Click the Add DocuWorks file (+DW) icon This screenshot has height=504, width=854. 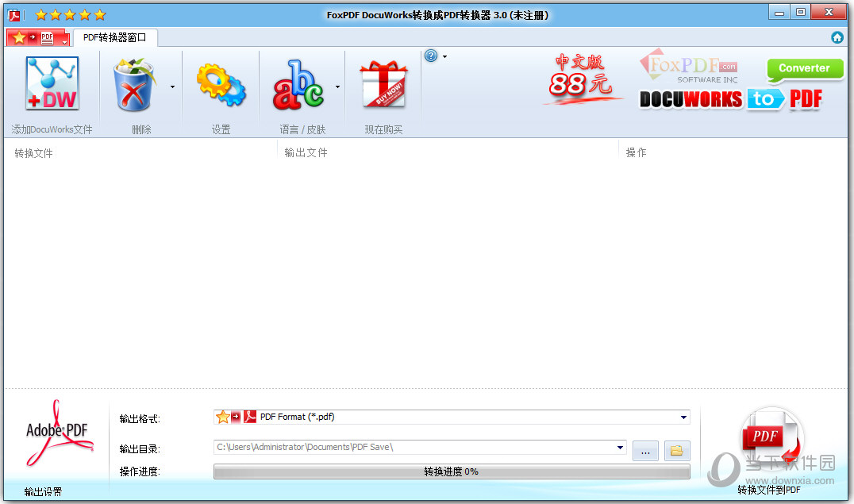tap(52, 83)
